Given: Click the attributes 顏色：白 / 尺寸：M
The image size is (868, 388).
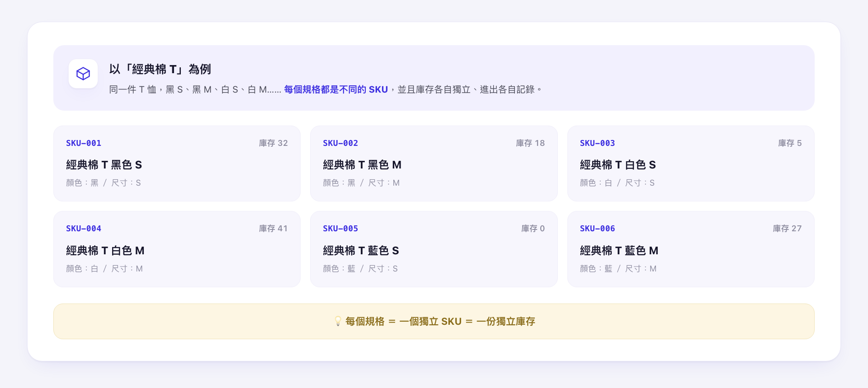Looking at the screenshot, I should click(x=104, y=269).
